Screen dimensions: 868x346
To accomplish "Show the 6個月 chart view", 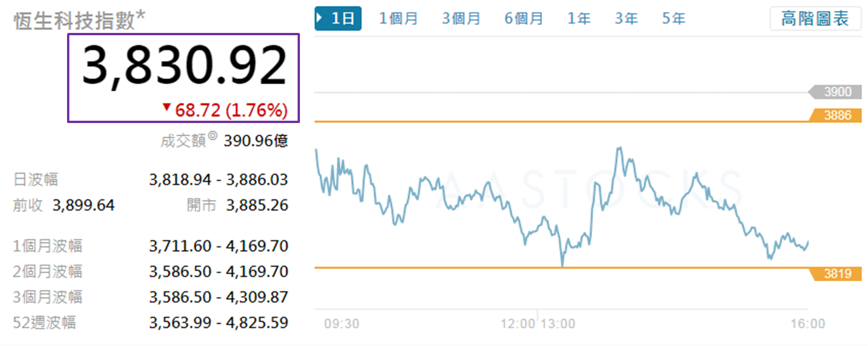I will (x=524, y=18).
